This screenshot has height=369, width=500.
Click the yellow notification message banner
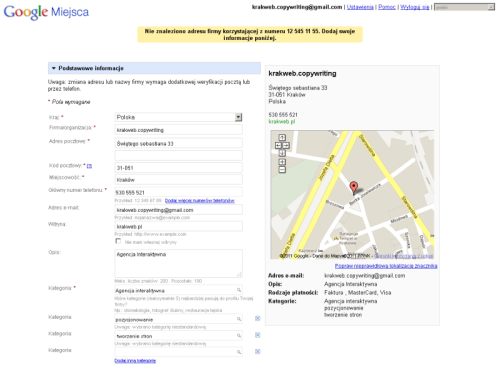tap(250, 35)
